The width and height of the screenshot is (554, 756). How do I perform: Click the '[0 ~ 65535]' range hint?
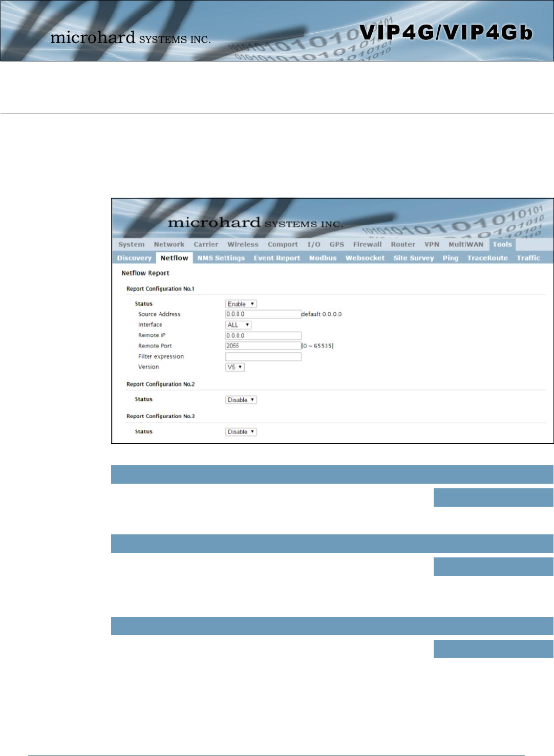click(x=317, y=346)
